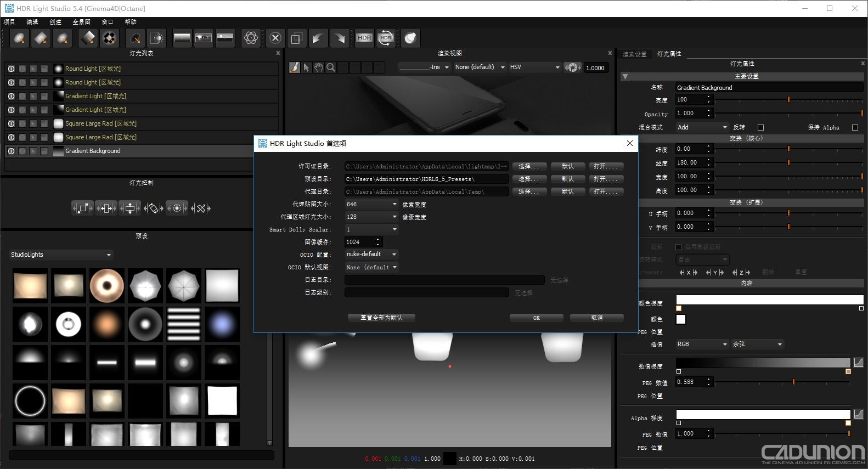Open the 代理区域灯光大小 128 dropdown

coord(371,217)
